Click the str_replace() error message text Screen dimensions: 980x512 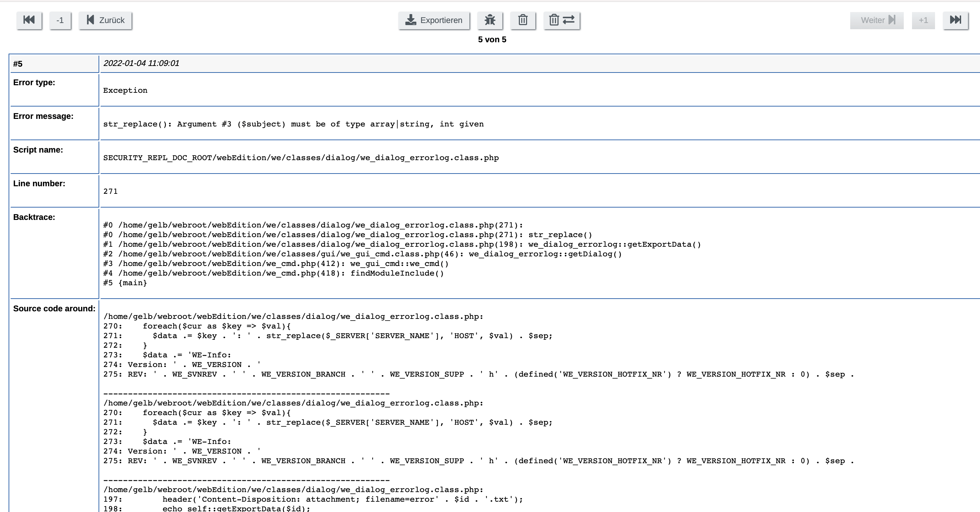(x=293, y=124)
